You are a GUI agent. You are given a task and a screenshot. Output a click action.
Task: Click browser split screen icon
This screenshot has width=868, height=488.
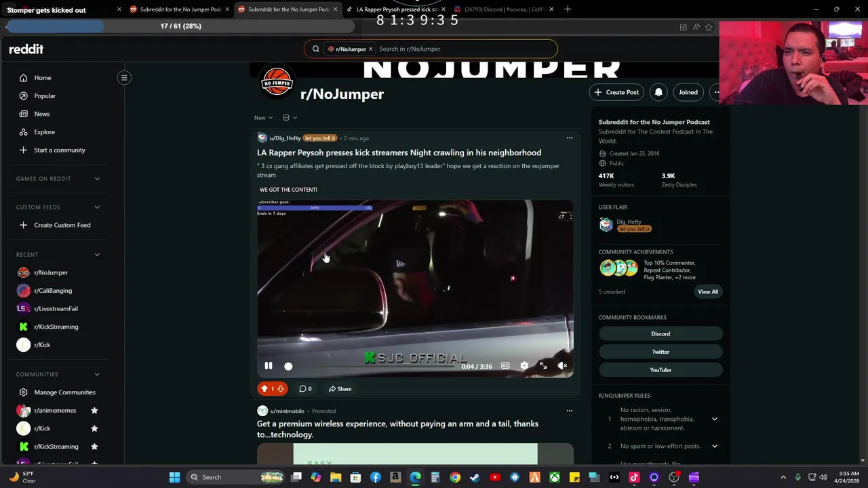[x=683, y=27]
